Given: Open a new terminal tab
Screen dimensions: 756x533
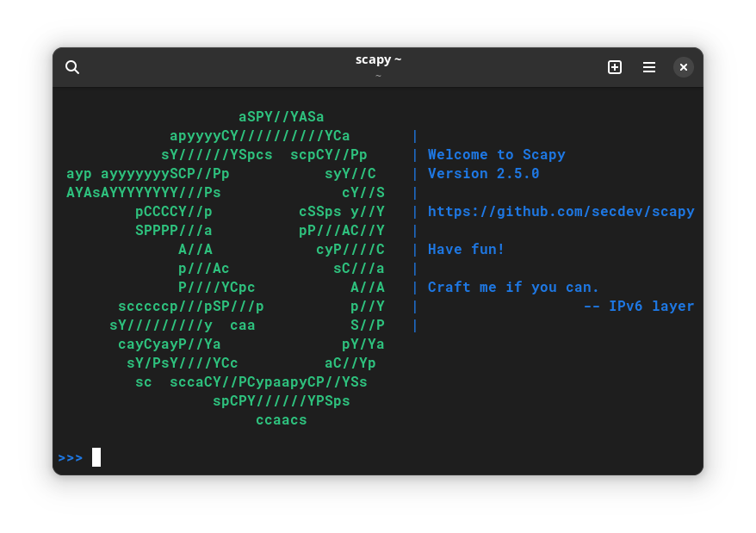Looking at the screenshot, I should [615, 67].
